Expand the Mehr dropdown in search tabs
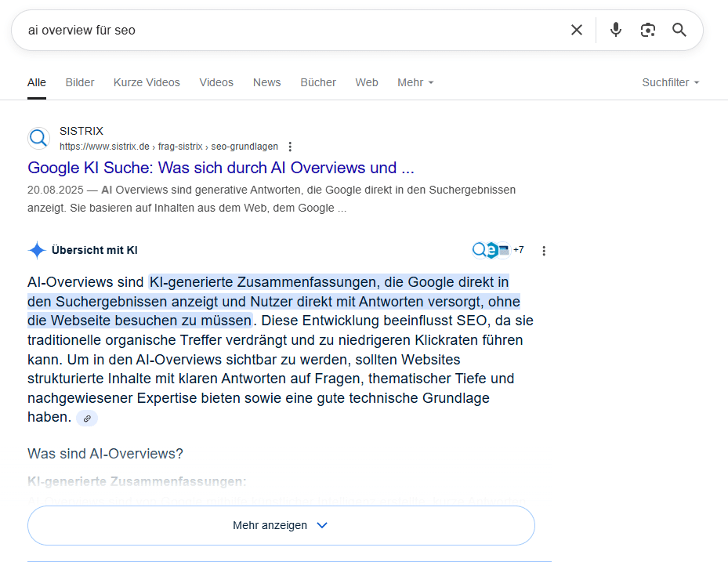 click(415, 82)
